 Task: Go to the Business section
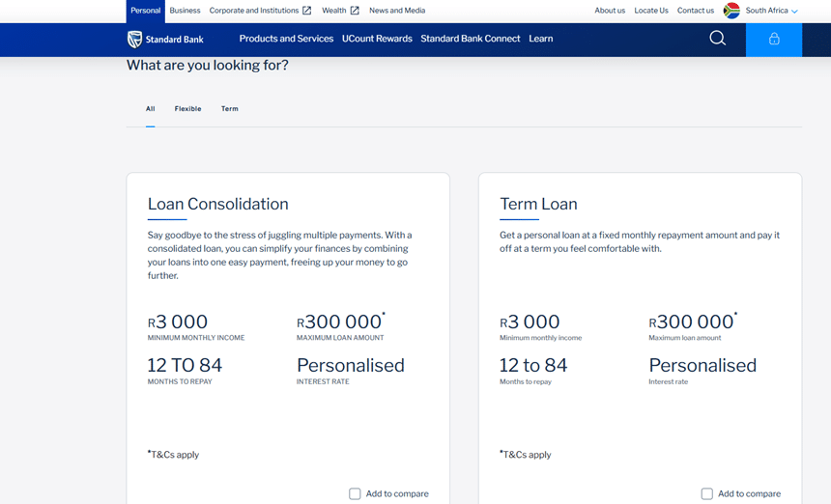pyautogui.click(x=185, y=11)
